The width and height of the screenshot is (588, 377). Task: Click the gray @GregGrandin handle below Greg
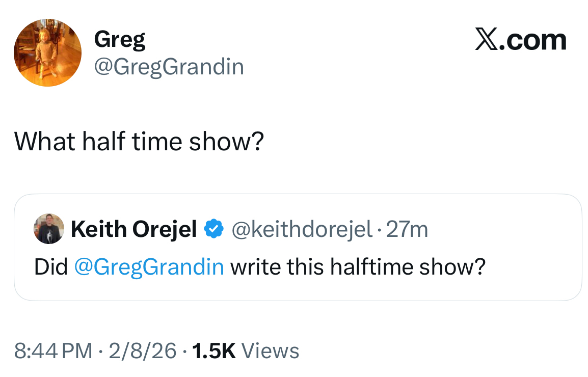tap(169, 67)
